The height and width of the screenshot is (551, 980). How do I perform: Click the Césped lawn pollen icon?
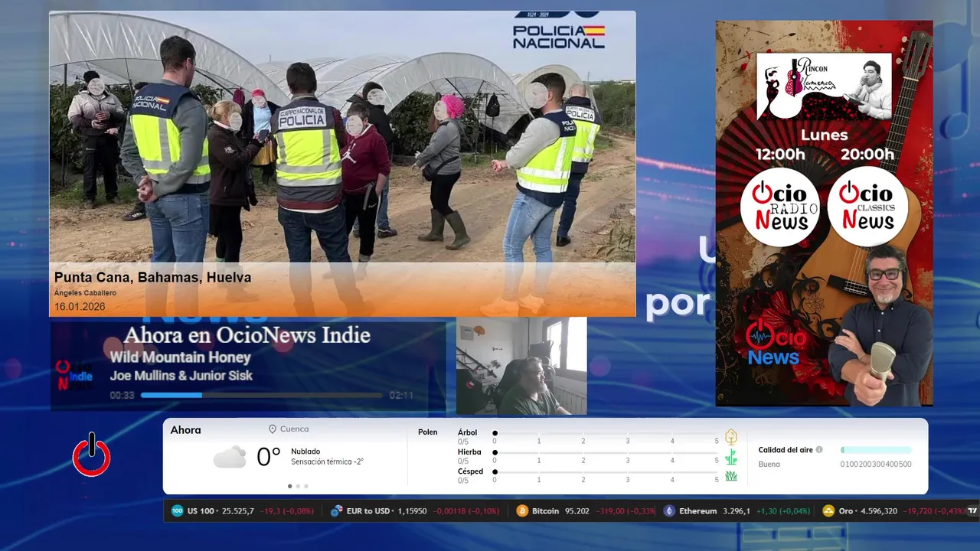pyautogui.click(x=731, y=476)
